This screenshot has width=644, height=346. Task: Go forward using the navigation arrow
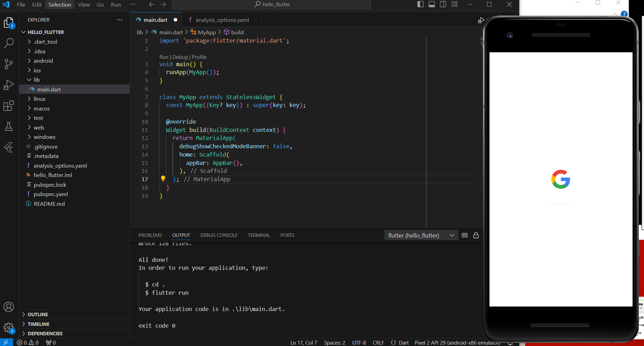163,5
